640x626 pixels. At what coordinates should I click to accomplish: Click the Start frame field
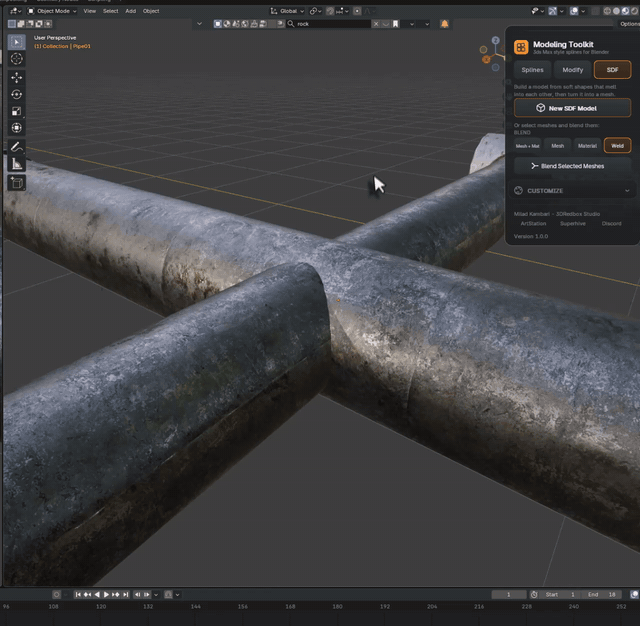click(x=561, y=595)
